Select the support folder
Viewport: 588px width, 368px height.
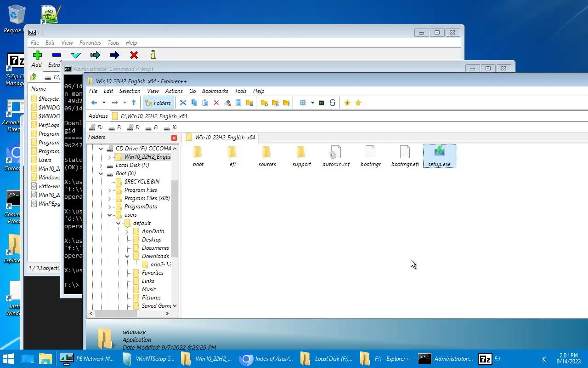[301, 156]
